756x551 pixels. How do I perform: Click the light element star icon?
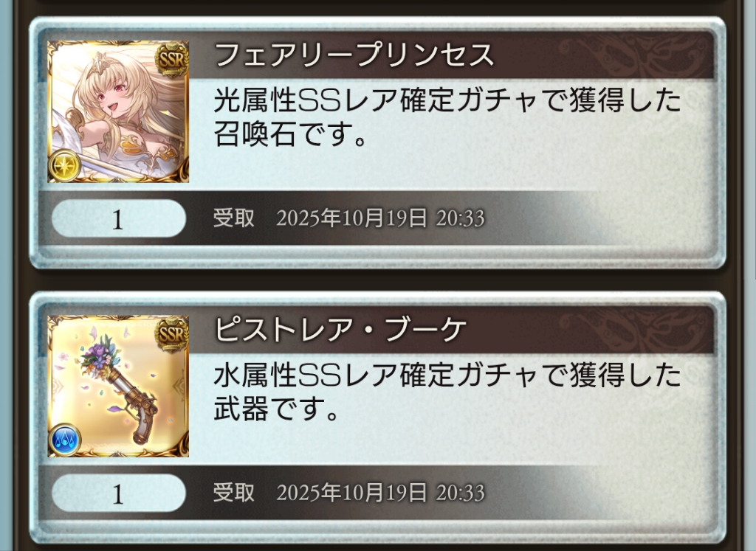pos(64,166)
